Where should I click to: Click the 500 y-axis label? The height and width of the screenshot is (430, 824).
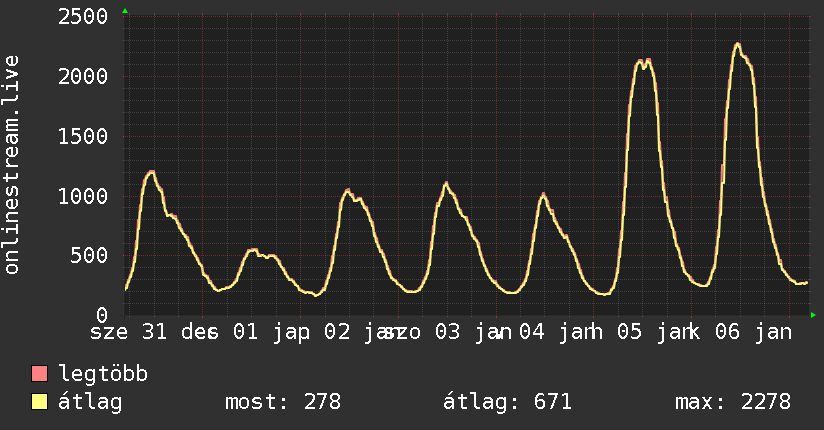tap(89, 256)
